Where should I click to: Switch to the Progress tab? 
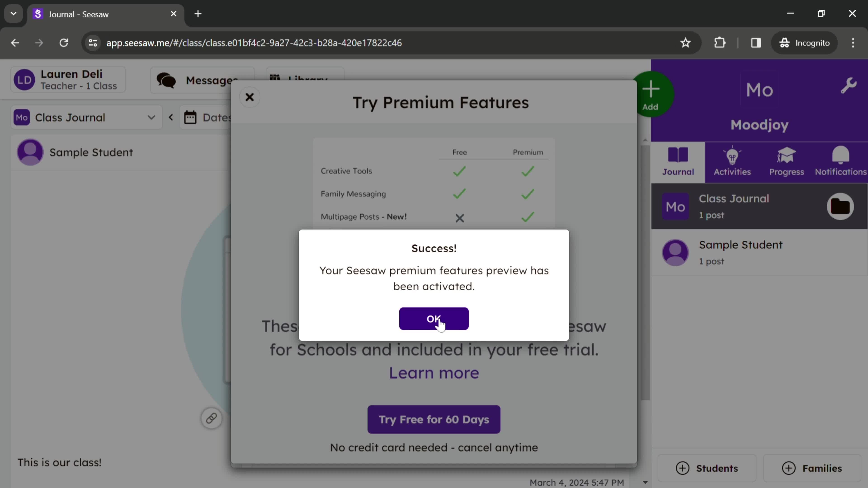pyautogui.click(x=786, y=162)
